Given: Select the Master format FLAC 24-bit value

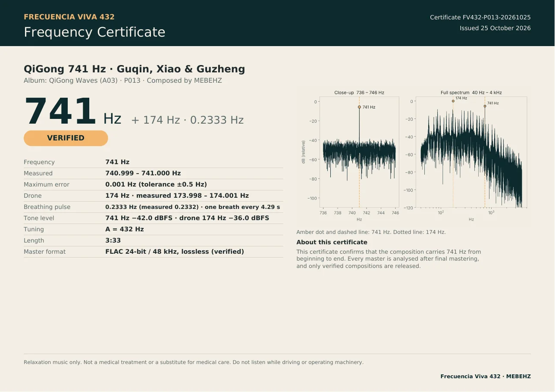Looking at the screenshot, I should point(175,252).
